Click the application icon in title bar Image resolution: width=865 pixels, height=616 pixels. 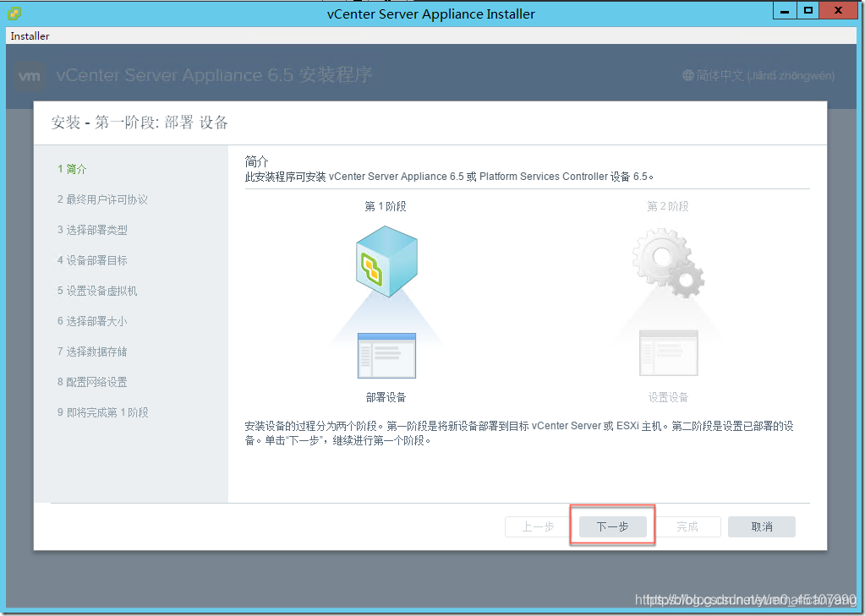coord(14,14)
